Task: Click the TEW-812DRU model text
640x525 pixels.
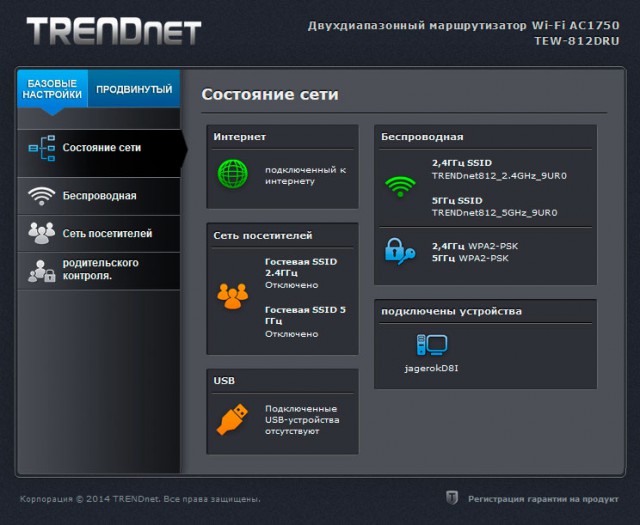Action: pyautogui.click(x=577, y=41)
